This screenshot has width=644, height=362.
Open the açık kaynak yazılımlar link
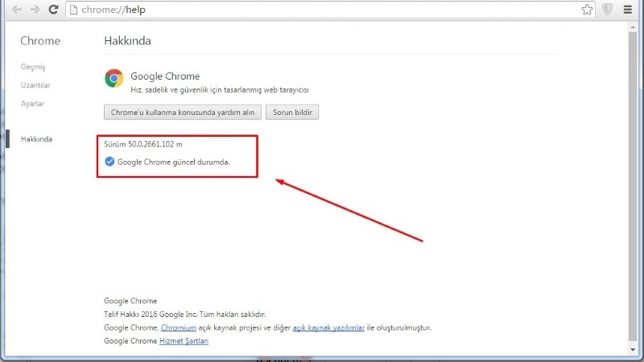(x=328, y=327)
